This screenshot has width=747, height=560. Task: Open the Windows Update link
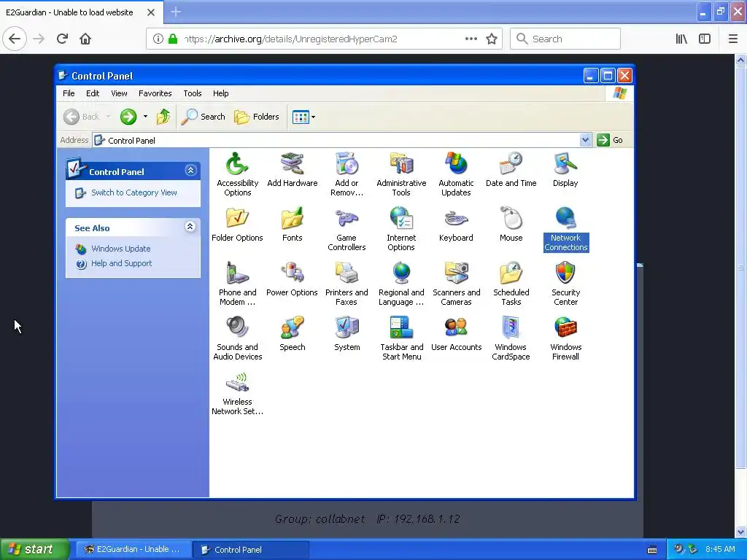click(x=120, y=249)
